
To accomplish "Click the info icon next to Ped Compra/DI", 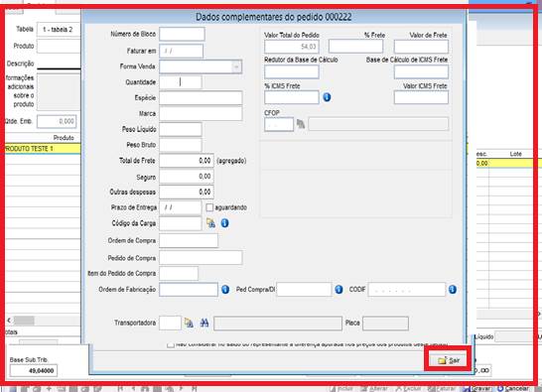I will [x=339, y=290].
